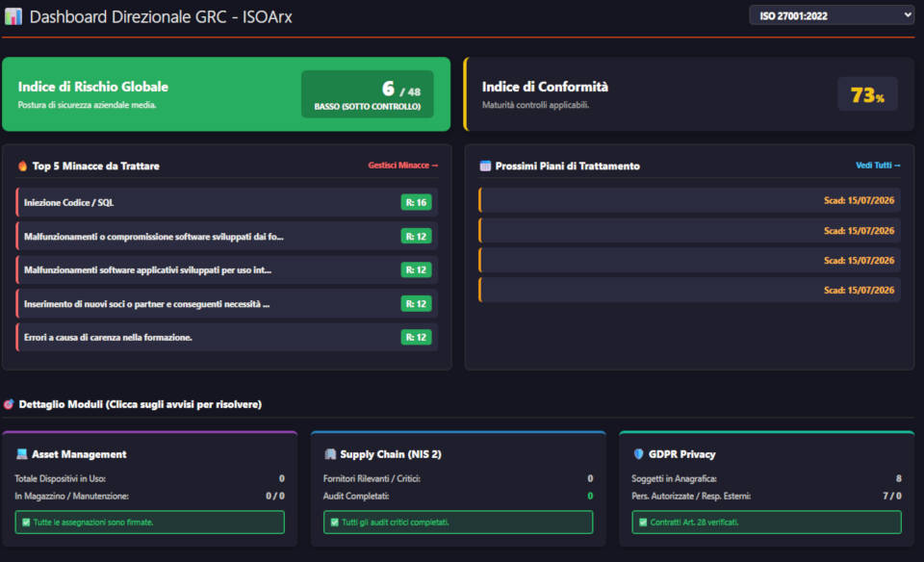Click Totale Dispositivi in Uso label
The width and height of the screenshot is (924, 562).
point(60,479)
